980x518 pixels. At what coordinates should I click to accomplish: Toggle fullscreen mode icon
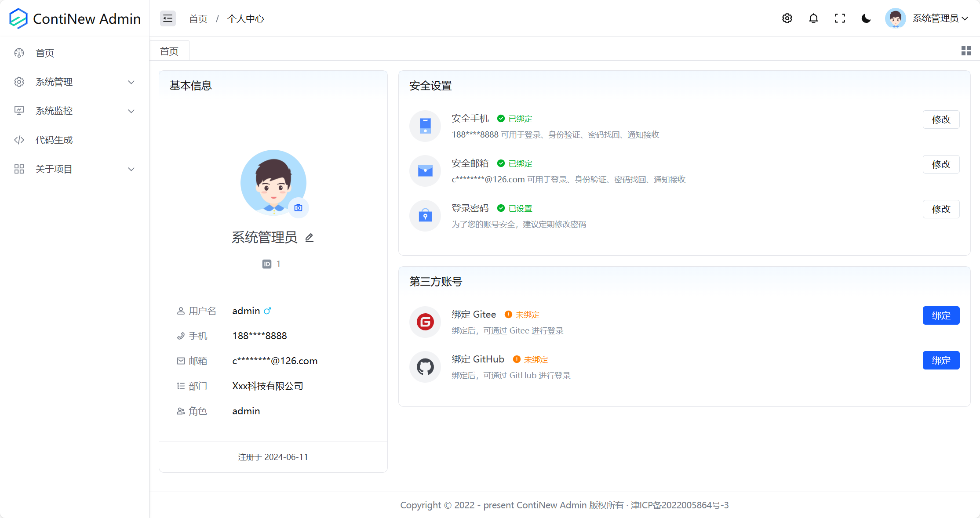tap(840, 18)
